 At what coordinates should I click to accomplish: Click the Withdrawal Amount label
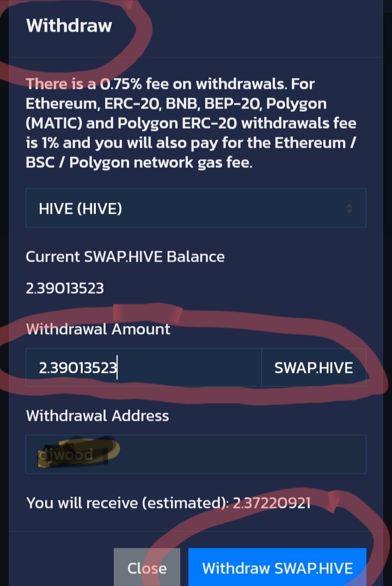(98, 329)
